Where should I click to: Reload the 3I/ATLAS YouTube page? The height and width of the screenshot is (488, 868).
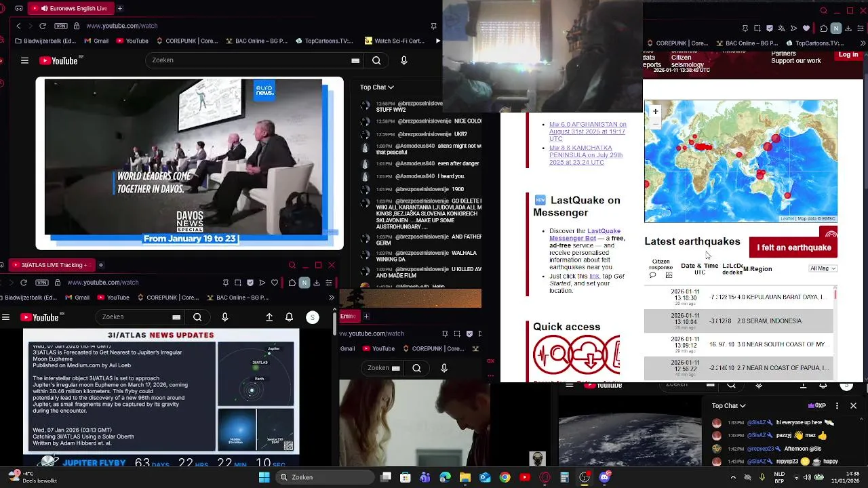[24, 282]
